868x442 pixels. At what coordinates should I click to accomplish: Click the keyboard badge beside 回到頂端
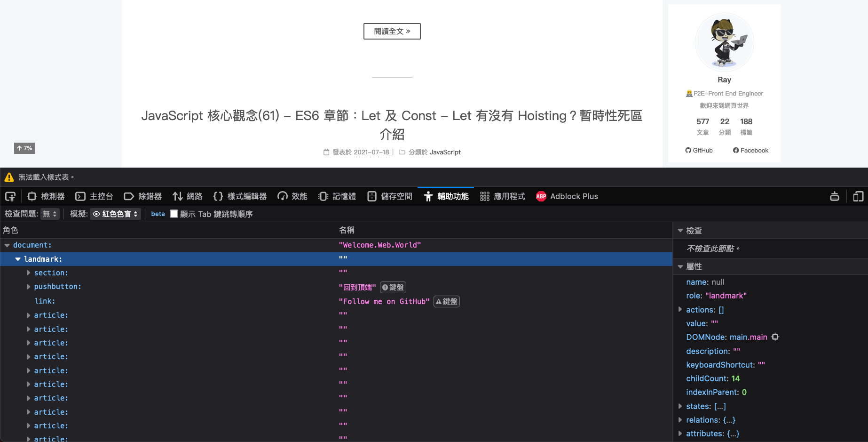(x=393, y=288)
